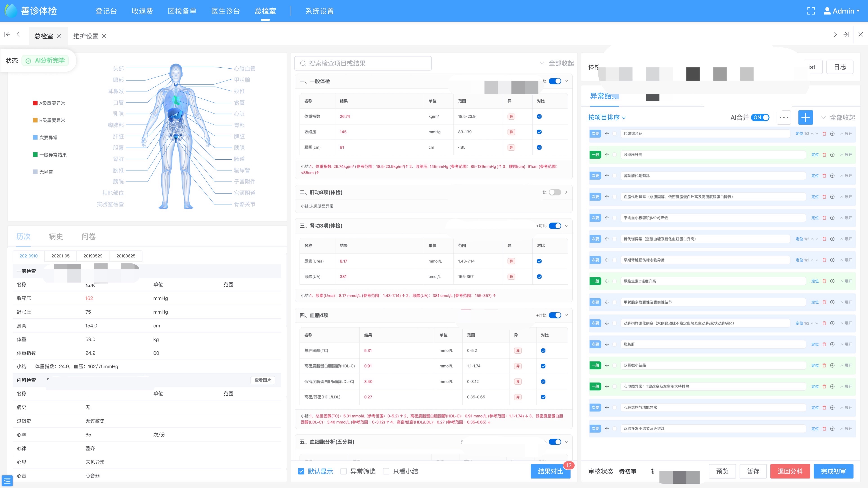Screen dimensions: 868x488
Task: Toggle 肝功8项 compare switch
Action: (555, 192)
